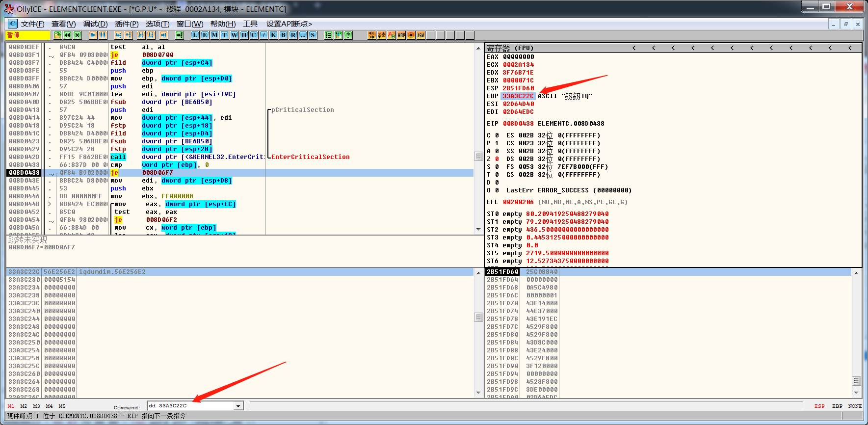Image resolution: width=868 pixels, height=425 pixels.
Task: Click the Z flag value
Action: coord(497,159)
